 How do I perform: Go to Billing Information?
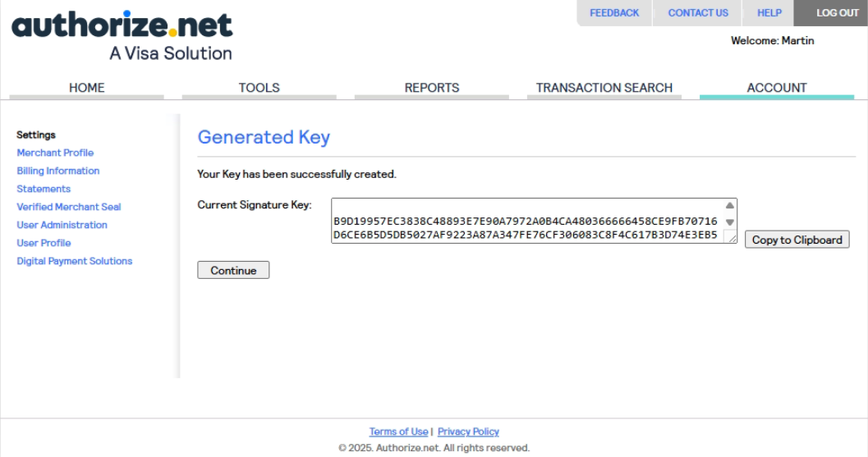[58, 171]
